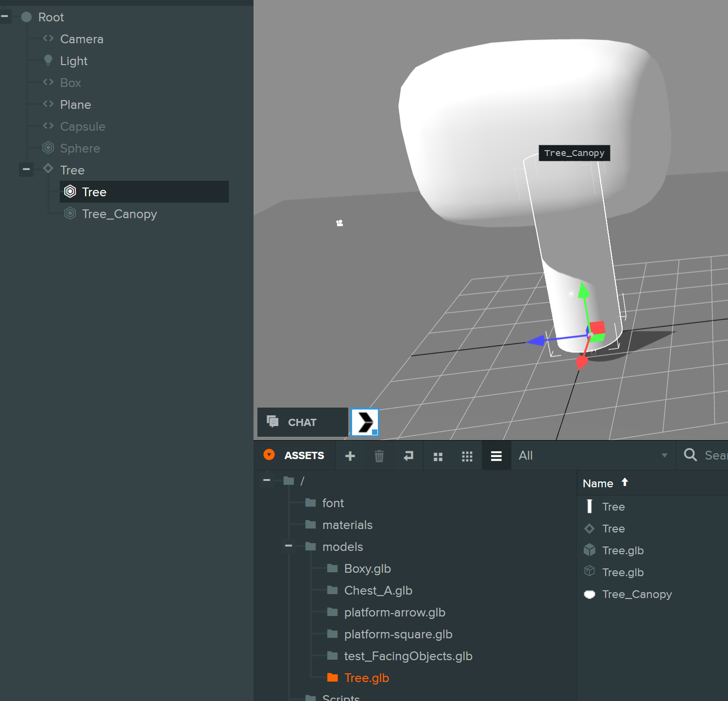Click the green Y-axis gizmo arrow
Image resolution: width=728 pixels, height=701 pixels.
point(584,291)
